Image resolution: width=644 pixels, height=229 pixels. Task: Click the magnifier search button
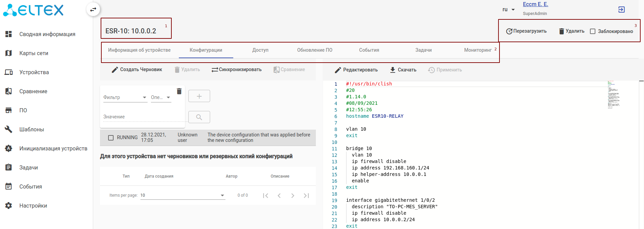coord(199,117)
